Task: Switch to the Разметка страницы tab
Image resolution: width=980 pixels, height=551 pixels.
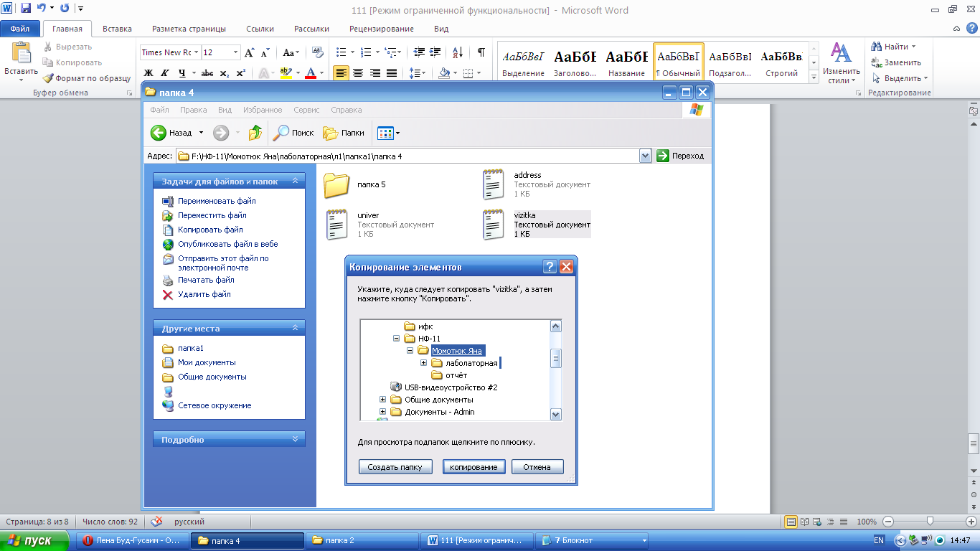Action: click(x=189, y=29)
